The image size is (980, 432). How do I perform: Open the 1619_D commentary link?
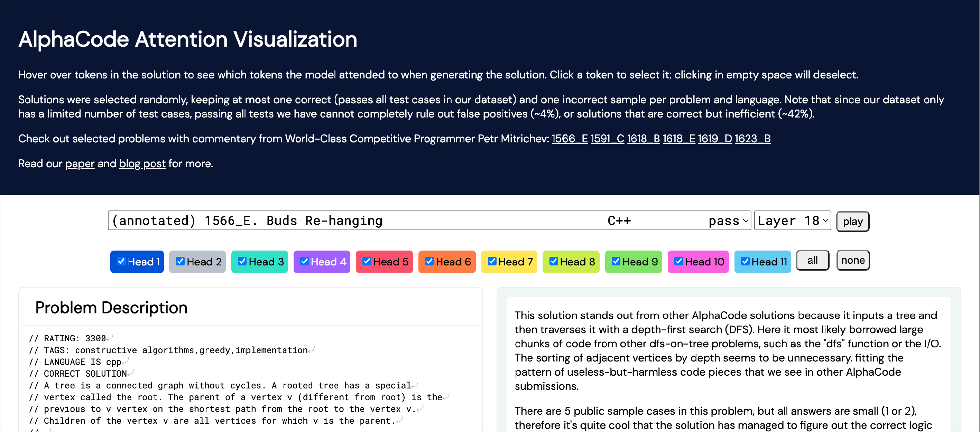pos(715,139)
